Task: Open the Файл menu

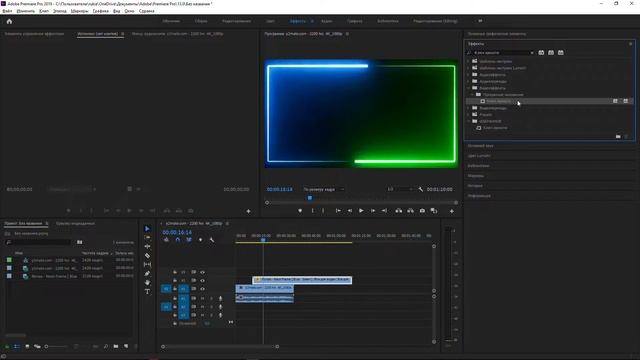Action: 7,11
